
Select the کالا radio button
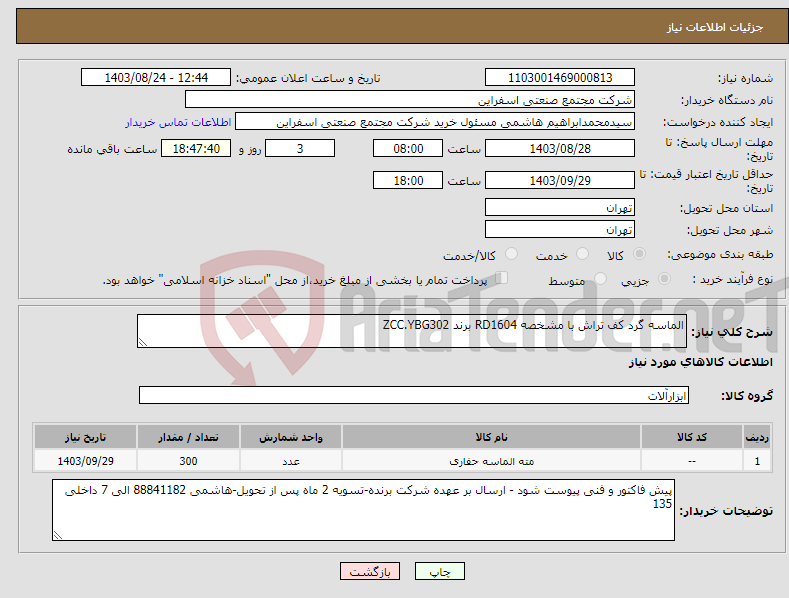point(639,254)
